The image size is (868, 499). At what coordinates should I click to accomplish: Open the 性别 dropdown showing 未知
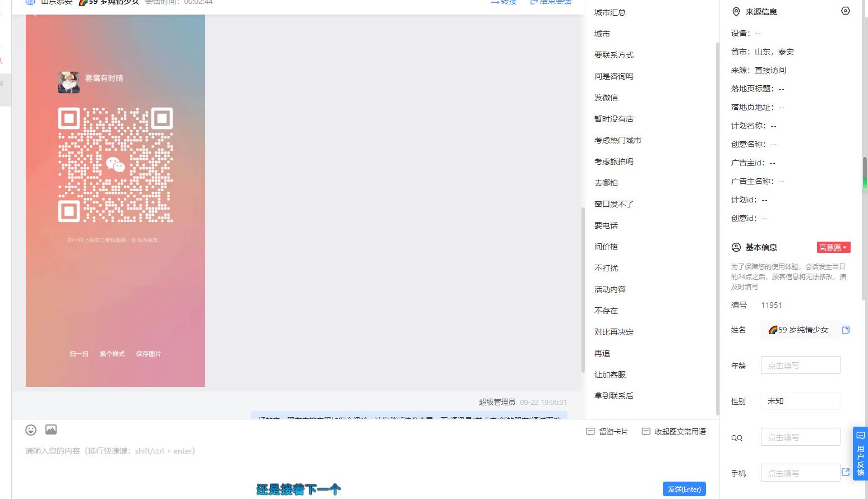(x=800, y=401)
